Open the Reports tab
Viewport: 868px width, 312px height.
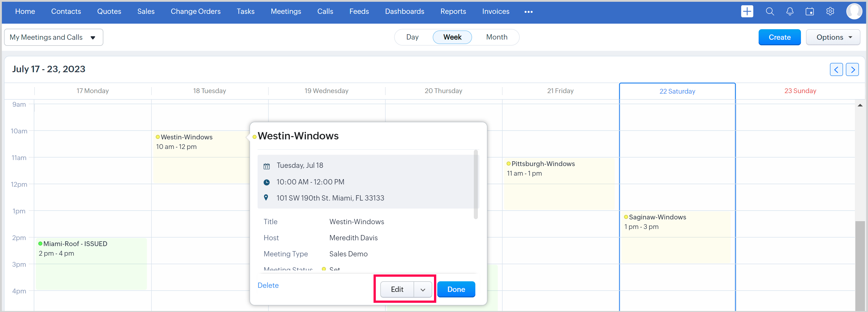453,11
